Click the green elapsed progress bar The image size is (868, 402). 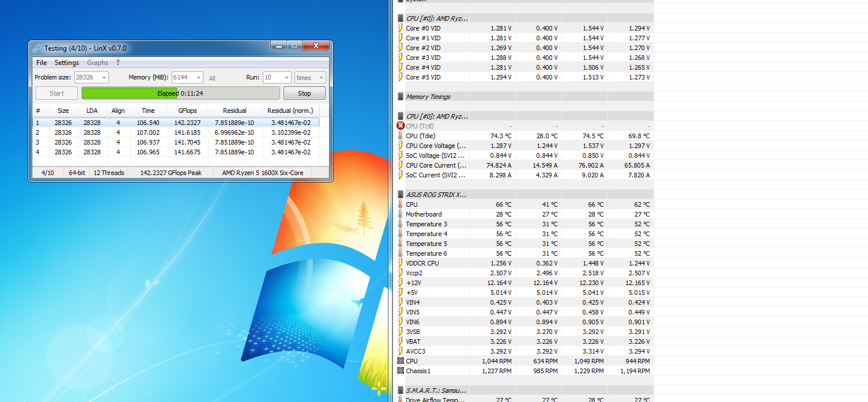pyautogui.click(x=180, y=93)
